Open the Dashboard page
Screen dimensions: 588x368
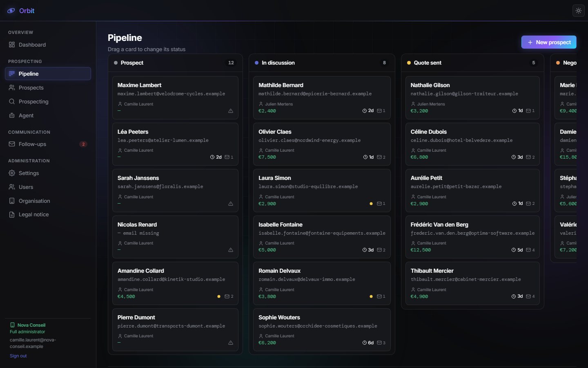pos(48,45)
